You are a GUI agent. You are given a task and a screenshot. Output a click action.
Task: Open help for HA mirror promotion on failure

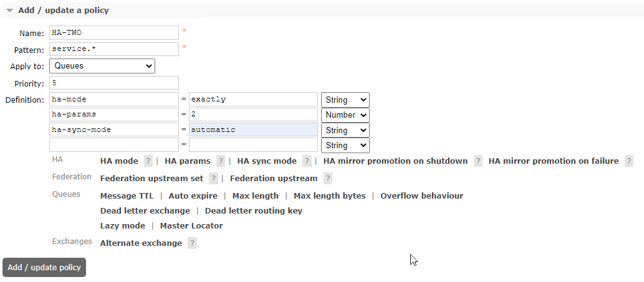click(629, 161)
